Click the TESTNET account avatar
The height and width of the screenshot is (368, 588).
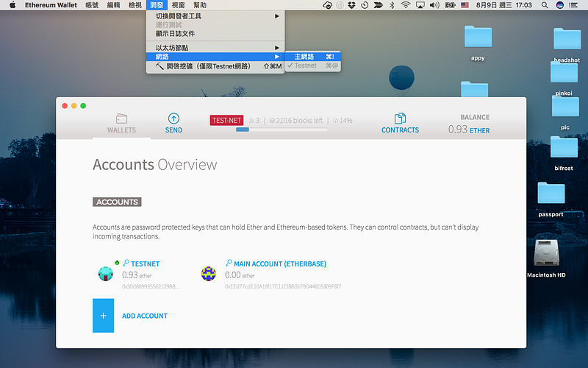(x=106, y=273)
